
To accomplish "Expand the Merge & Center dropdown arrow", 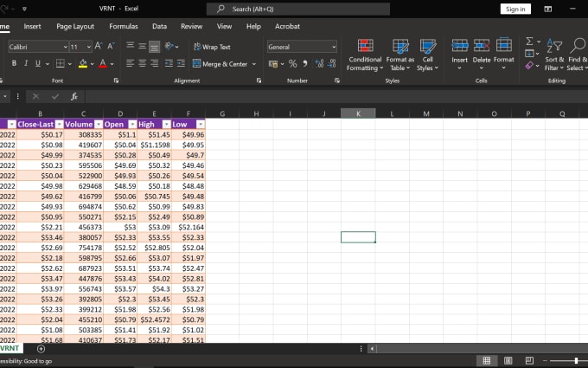I will 254,64.
